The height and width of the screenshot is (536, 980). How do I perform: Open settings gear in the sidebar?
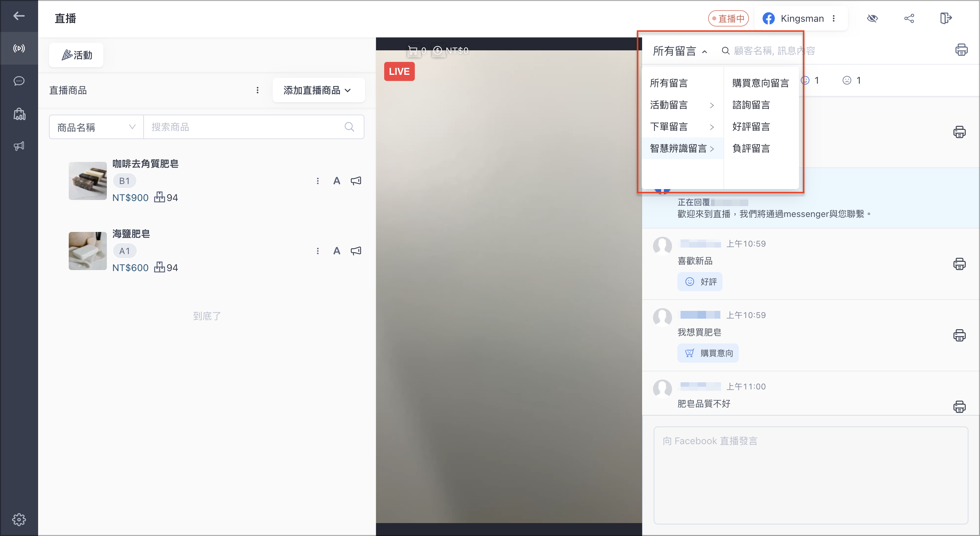[x=19, y=519]
